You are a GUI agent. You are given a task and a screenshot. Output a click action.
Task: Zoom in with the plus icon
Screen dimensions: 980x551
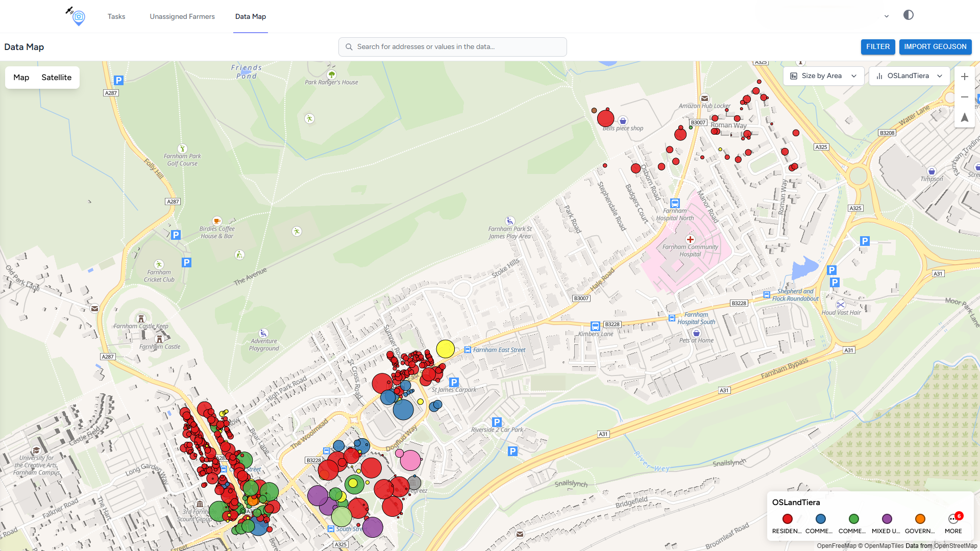pos(964,77)
